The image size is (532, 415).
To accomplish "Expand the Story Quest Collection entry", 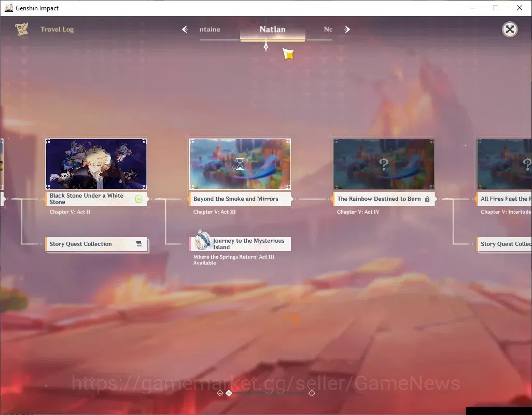I will (x=96, y=244).
